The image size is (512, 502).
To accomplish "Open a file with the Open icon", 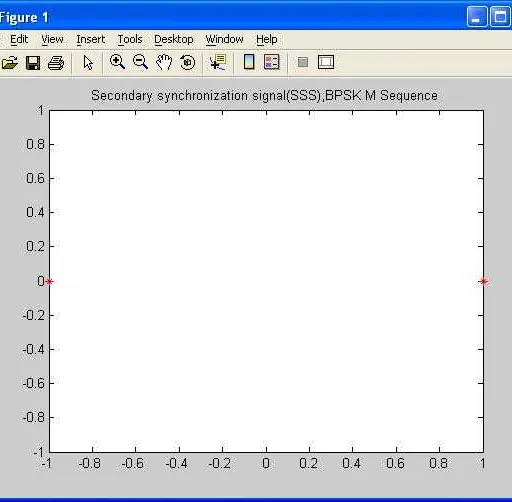I will [x=9, y=63].
